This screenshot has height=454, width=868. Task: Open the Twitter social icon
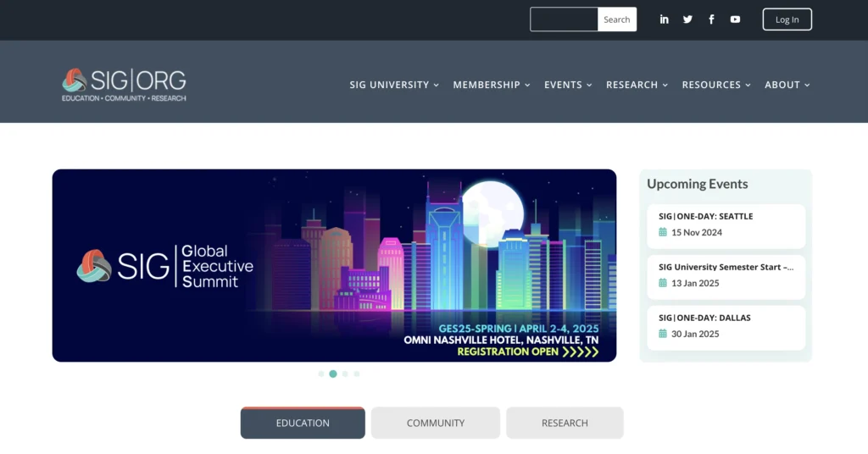[687, 19]
